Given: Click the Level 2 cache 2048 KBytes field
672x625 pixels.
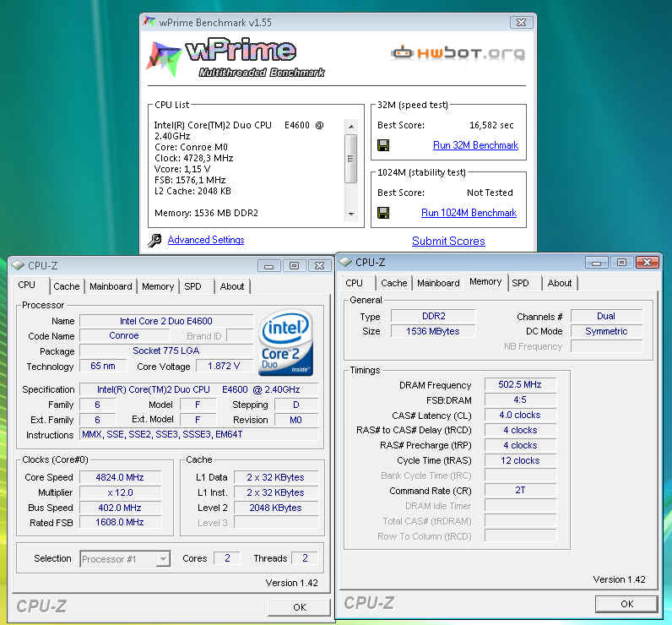Looking at the screenshot, I should (x=276, y=508).
